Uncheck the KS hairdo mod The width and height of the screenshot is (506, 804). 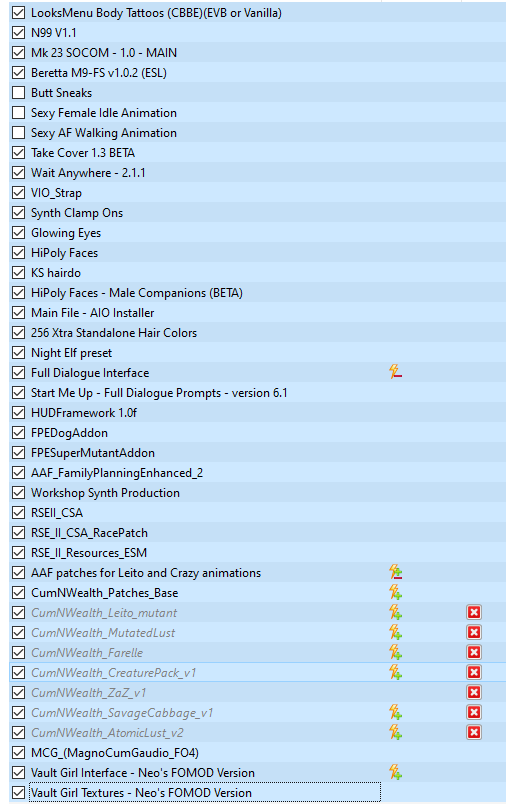click(18, 273)
